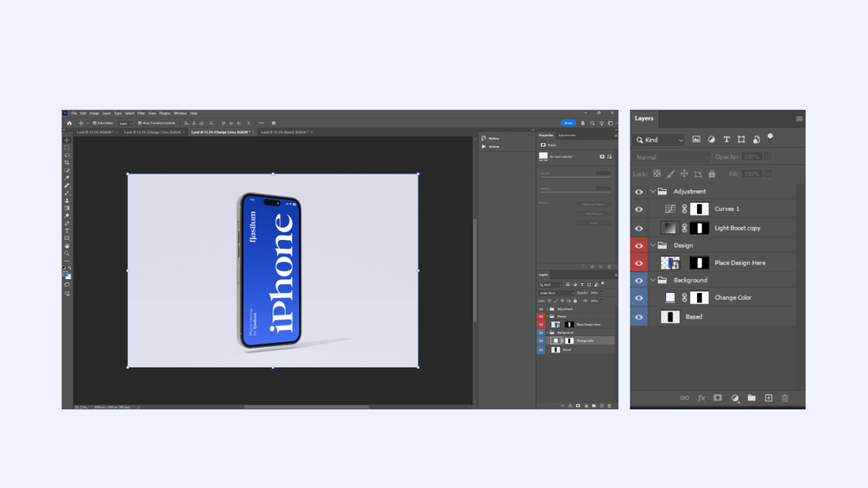Hide the Based layer in enlarged panel

click(x=639, y=317)
